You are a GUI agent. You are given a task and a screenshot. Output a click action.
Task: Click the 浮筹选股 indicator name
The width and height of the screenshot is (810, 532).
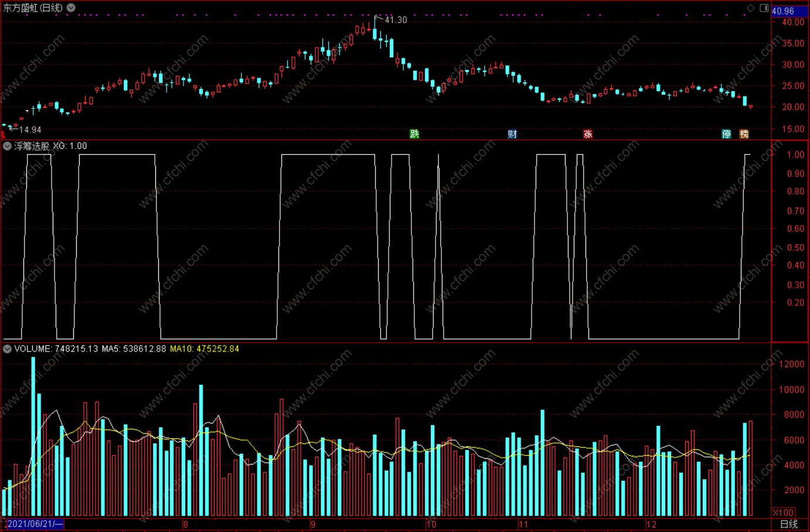point(32,146)
